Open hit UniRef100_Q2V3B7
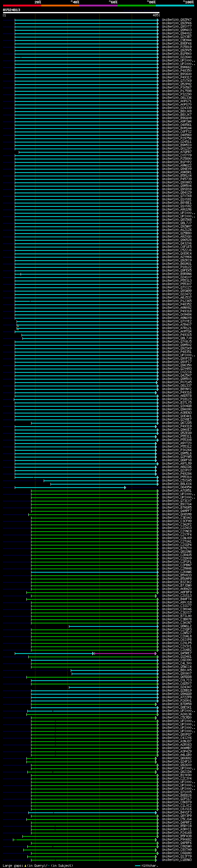This screenshot has width=197, height=868. (177, 37)
